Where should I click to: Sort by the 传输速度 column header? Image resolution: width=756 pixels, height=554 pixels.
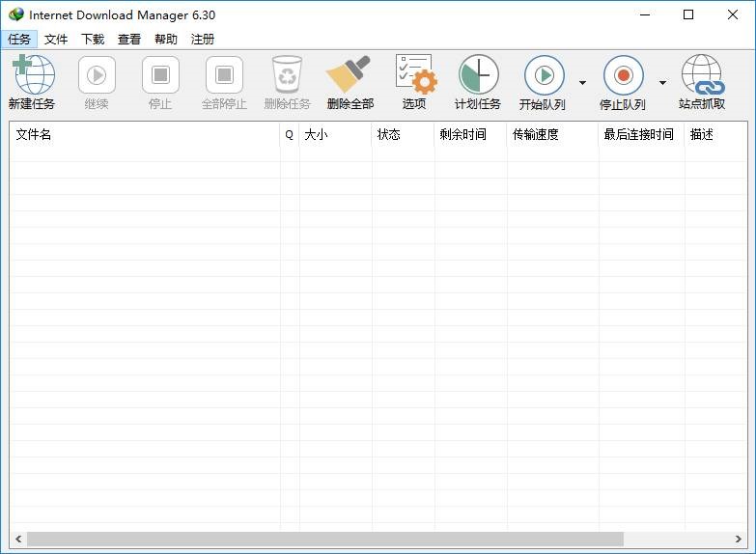click(x=552, y=134)
